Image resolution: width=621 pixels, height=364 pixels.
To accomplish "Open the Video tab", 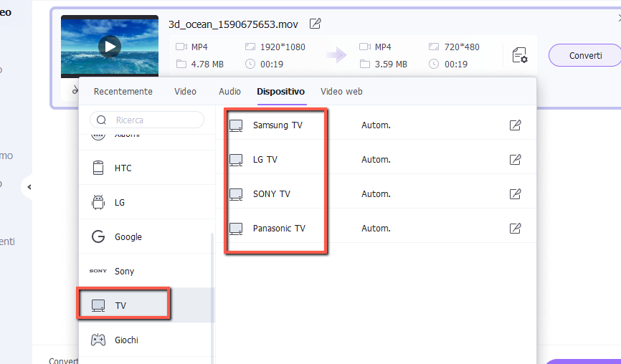I will coord(185,92).
